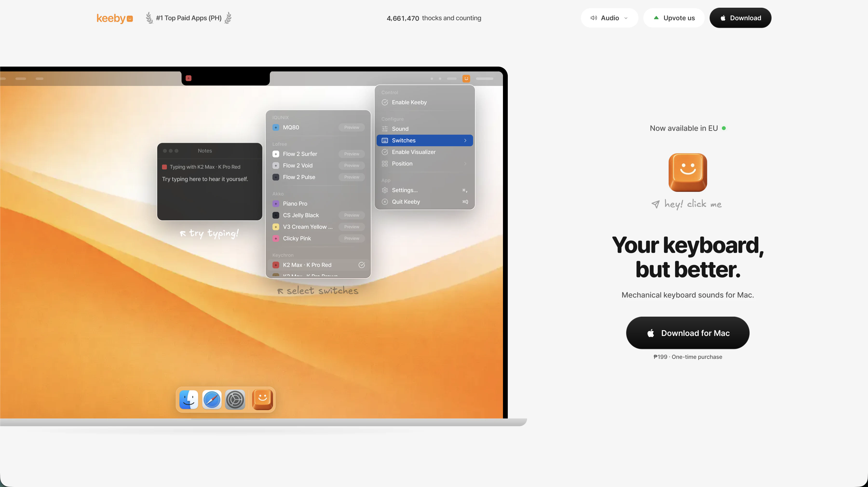Image resolution: width=868 pixels, height=487 pixels.
Task: Click the Upvote us button
Action: [x=674, y=18]
